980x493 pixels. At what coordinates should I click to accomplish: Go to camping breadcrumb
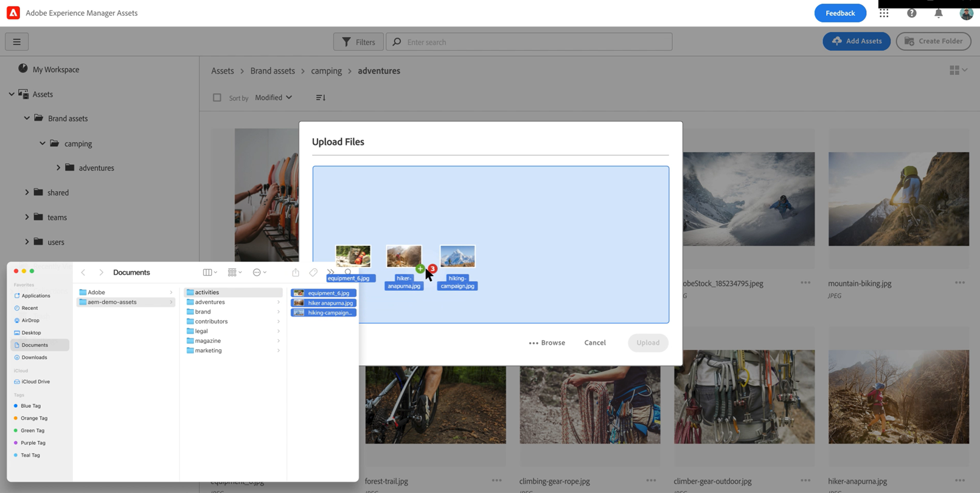[x=327, y=71]
